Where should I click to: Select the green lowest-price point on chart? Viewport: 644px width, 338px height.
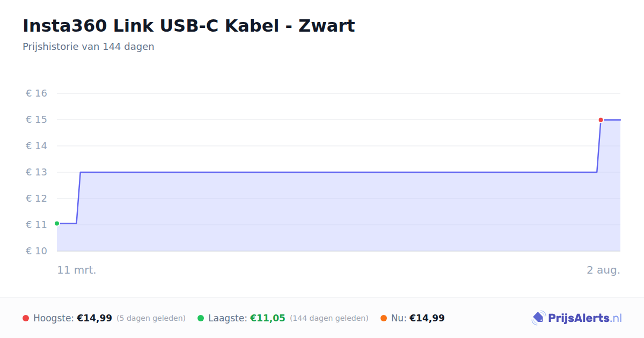click(57, 223)
